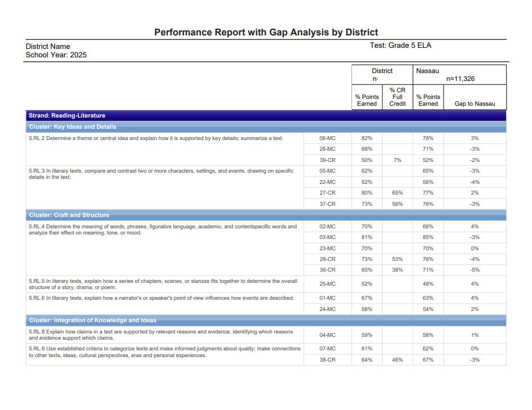532x410 pixels.
Task: Click the 05-MC item code
Action: [328, 171]
